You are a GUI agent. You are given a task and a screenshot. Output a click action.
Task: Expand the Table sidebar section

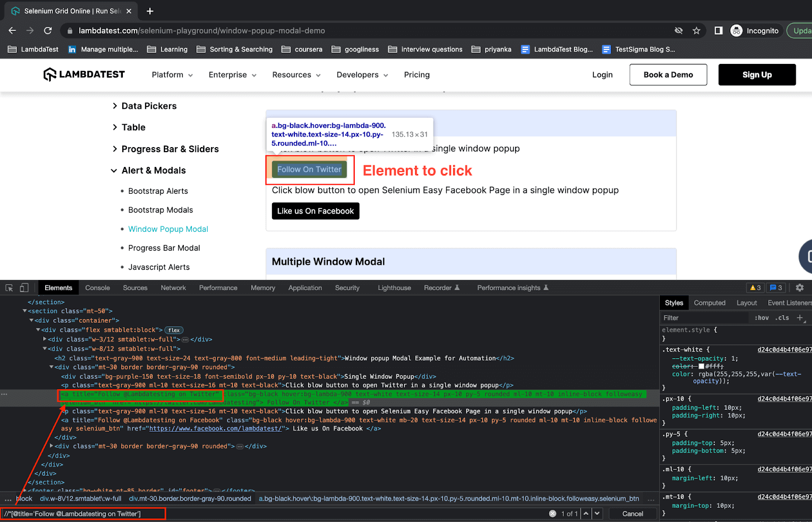tap(129, 127)
